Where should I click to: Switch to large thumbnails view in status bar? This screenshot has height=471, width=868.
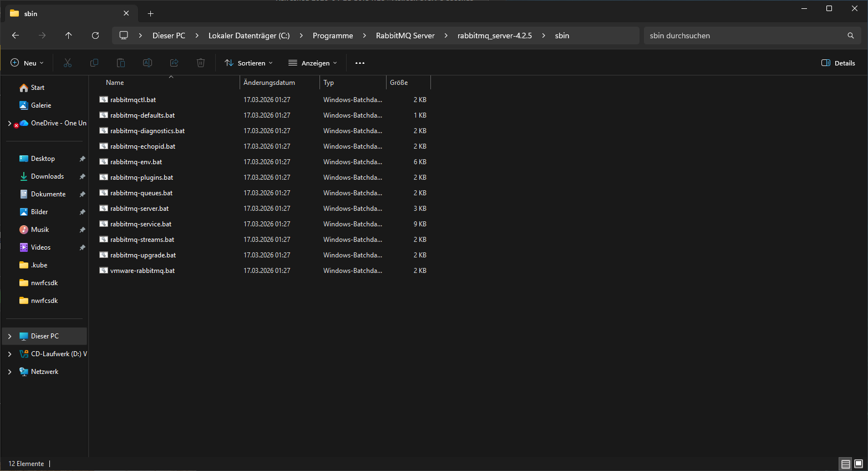(x=859, y=464)
